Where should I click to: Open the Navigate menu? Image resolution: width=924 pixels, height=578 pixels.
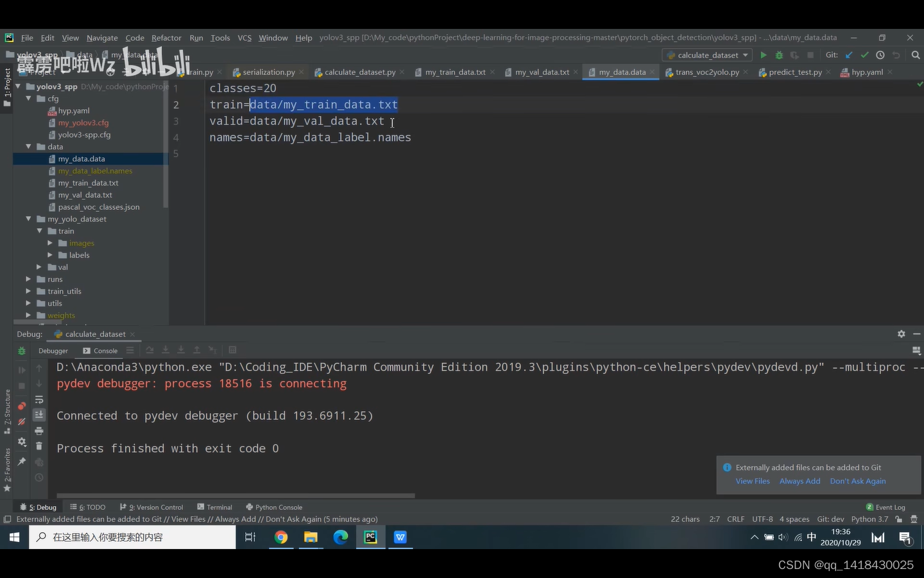pos(102,38)
